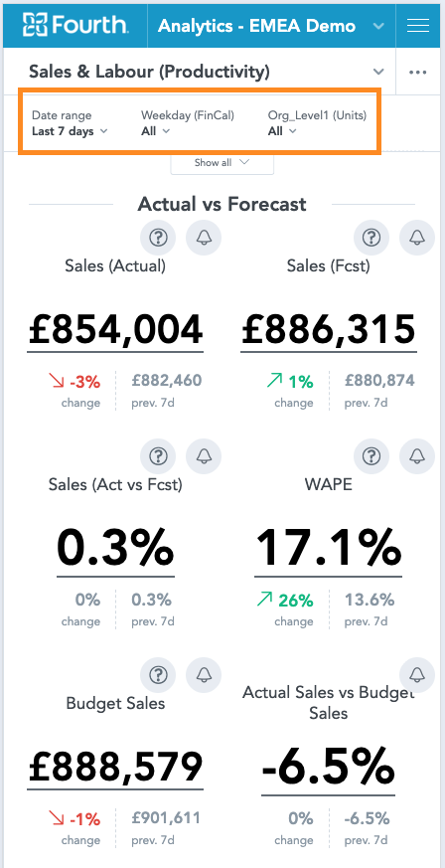Open the three-dot more options menu

[x=418, y=72]
